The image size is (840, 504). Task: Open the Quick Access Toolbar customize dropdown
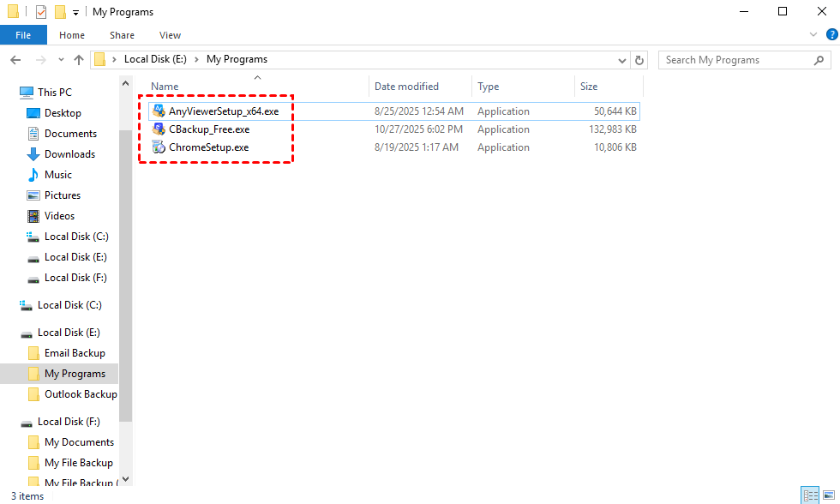(x=75, y=12)
